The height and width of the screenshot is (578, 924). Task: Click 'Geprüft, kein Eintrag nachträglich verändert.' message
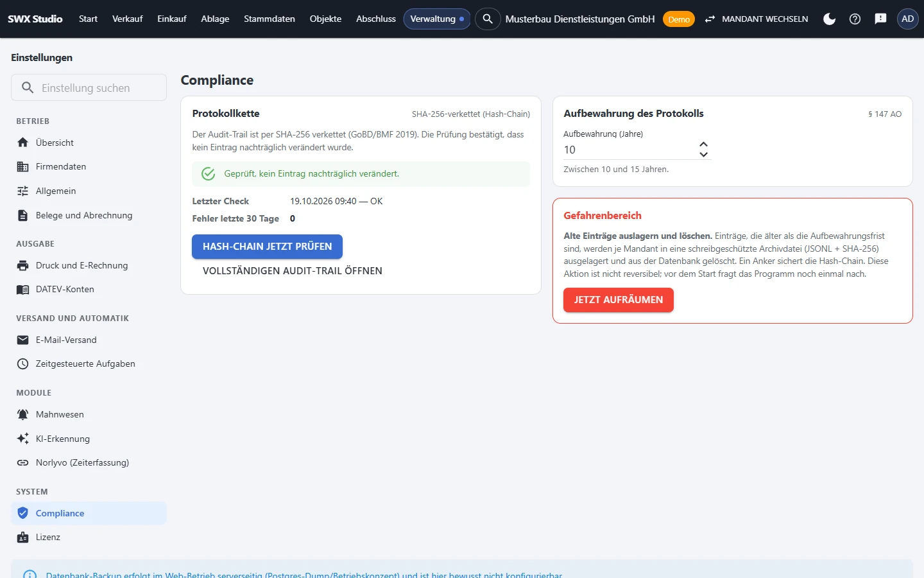point(311,173)
